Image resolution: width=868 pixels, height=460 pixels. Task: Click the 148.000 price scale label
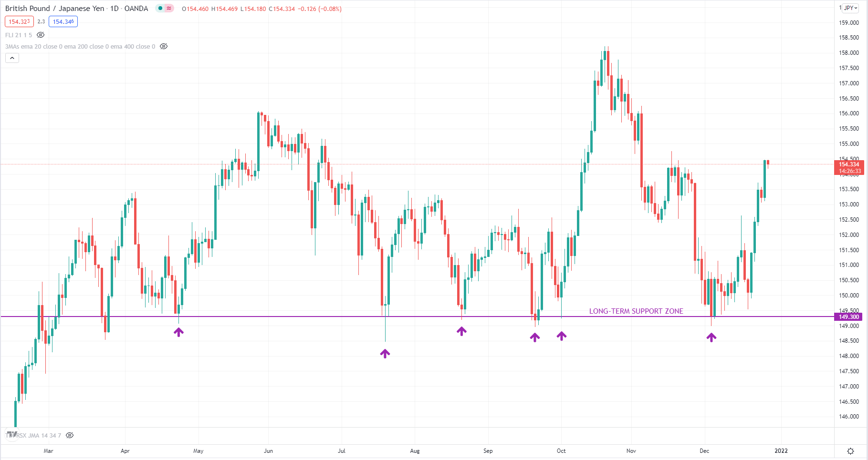(x=849, y=356)
